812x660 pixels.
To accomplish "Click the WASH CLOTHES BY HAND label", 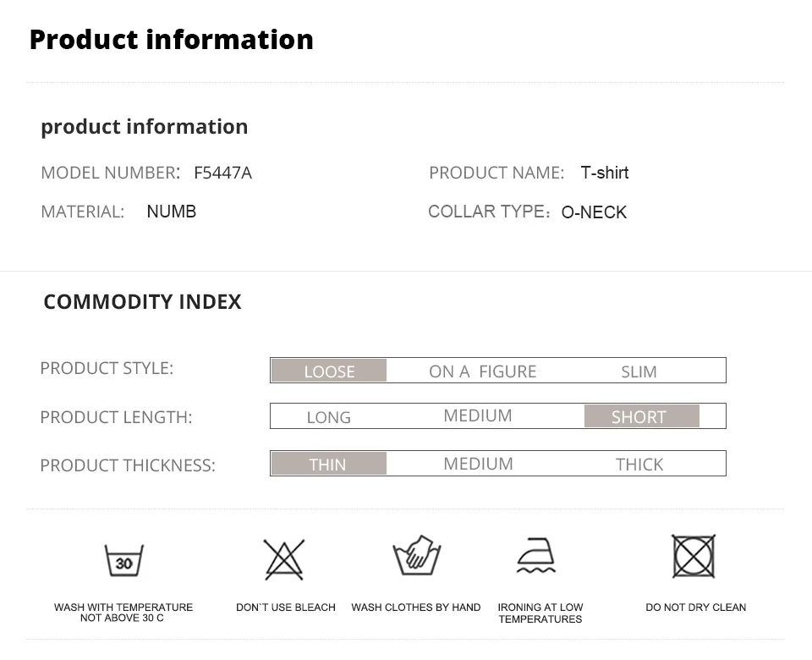I will (x=416, y=608).
